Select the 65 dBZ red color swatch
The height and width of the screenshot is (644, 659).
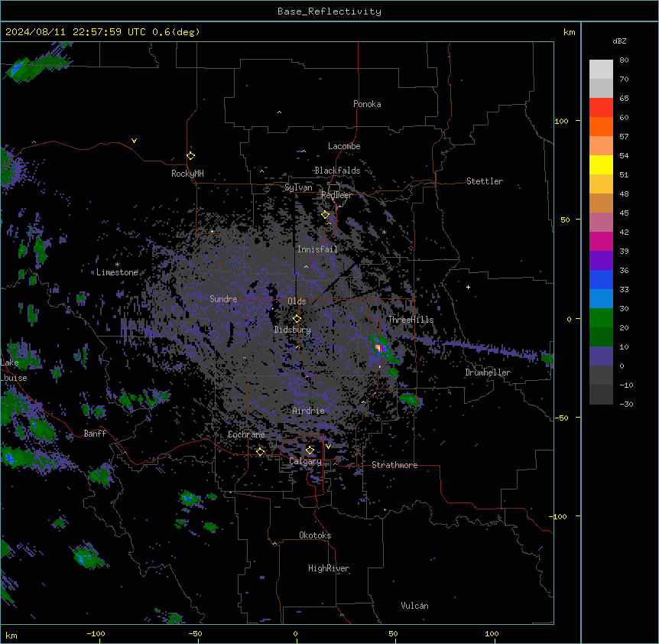coord(601,107)
